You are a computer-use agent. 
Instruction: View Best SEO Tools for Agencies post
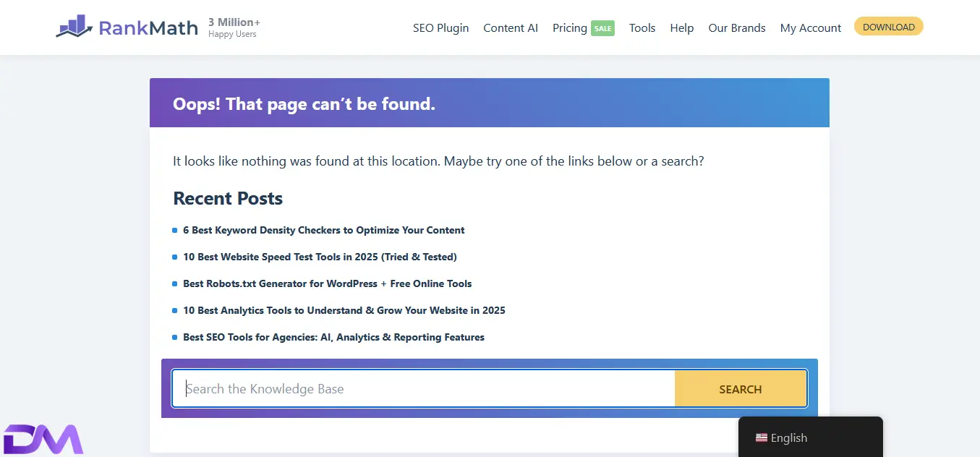click(333, 337)
